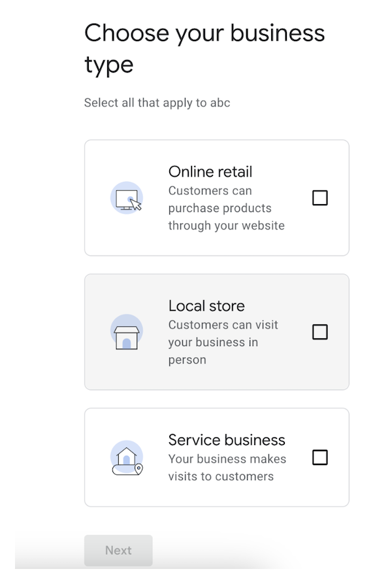Click the Choose your business type heading
The height and width of the screenshot is (584, 392).
pos(204,48)
